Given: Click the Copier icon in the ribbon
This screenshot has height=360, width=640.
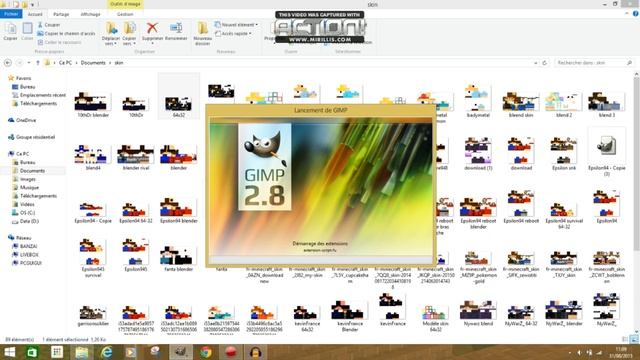Looking at the screenshot, I should [10, 31].
